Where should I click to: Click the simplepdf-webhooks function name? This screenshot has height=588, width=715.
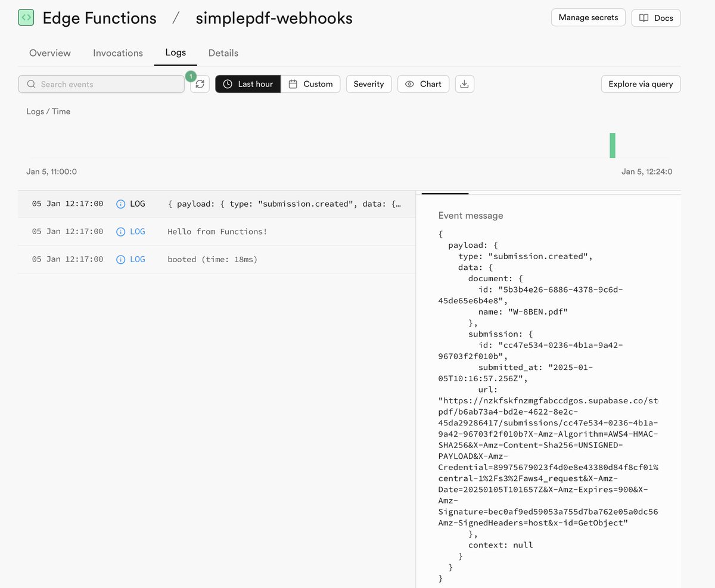[274, 18]
